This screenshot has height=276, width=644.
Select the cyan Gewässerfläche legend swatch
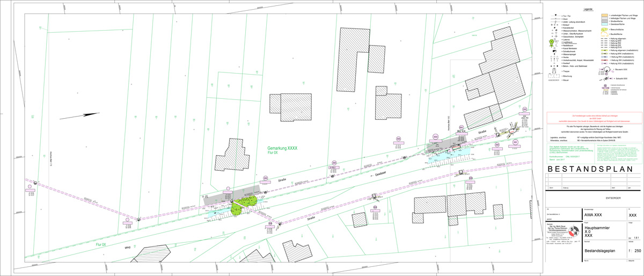(604, 24)
